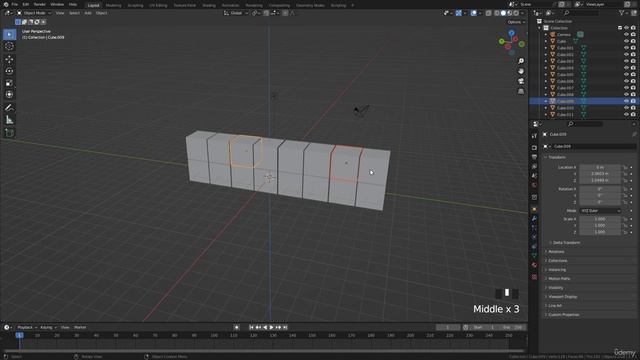
Task: Open the Object Mode dropdown
Action: click(34, 13)
